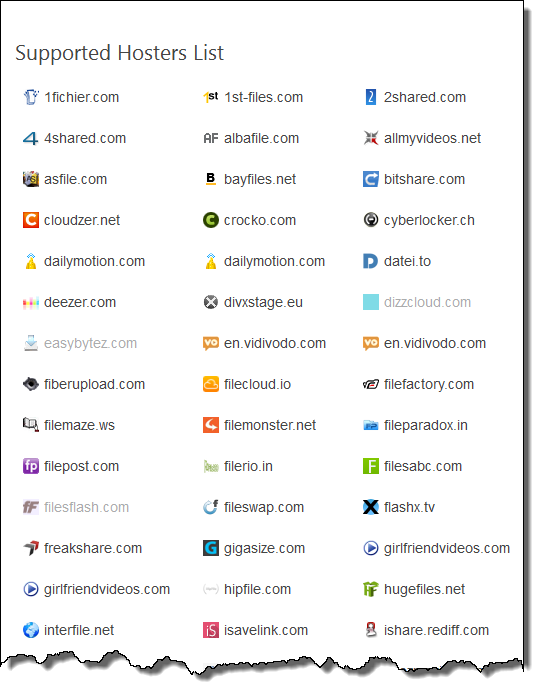This screenshot has width=539, height=695.
Task: Click the cloudzer.net orange C icon
Action: point(31,220)
